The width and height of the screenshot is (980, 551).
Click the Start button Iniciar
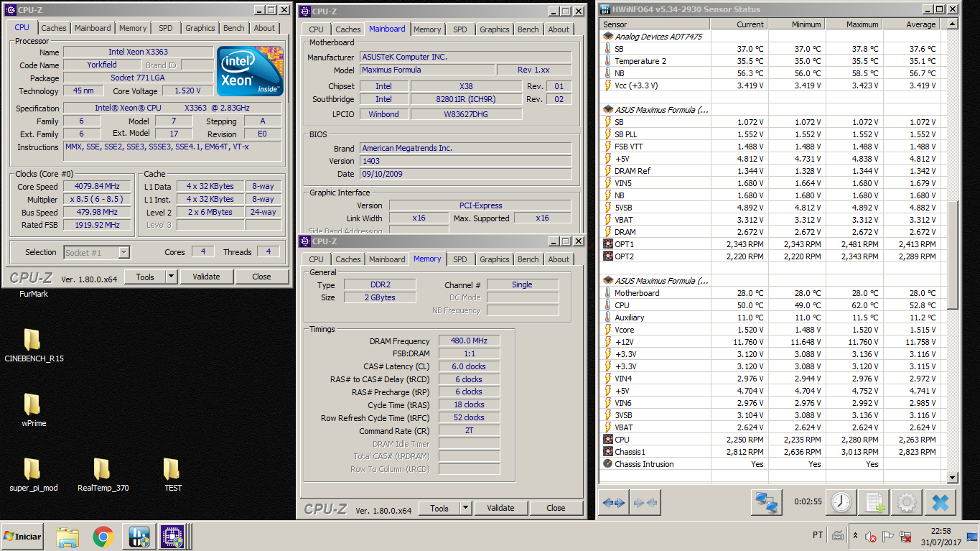pos(22,537)
